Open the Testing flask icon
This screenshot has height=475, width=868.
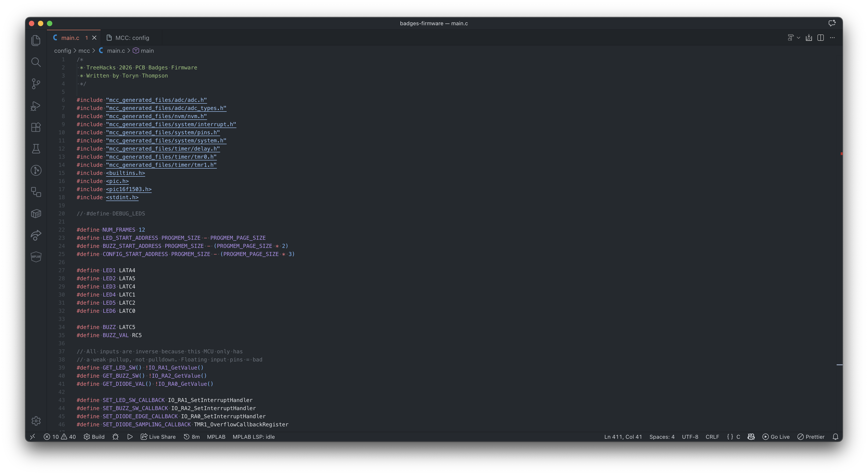click(x=36, y=149)
